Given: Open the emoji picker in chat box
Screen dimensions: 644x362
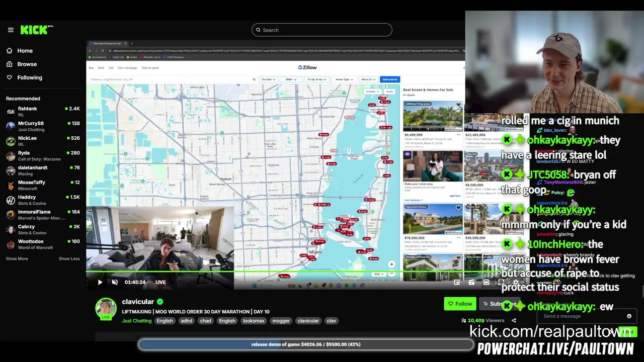Looking at the screenshot, I should pyautogui.click(x=629, y=316).
